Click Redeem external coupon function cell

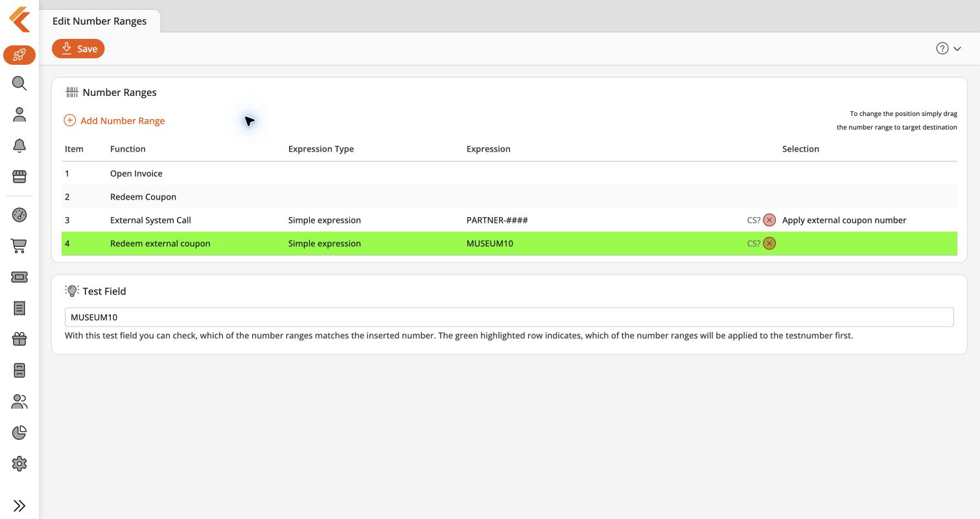click(x=160, y=244)
